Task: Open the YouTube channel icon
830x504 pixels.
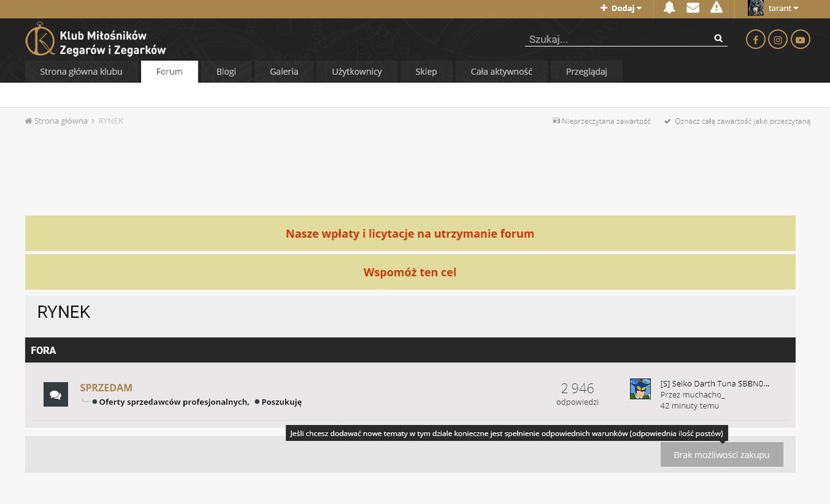Action: 800,40
